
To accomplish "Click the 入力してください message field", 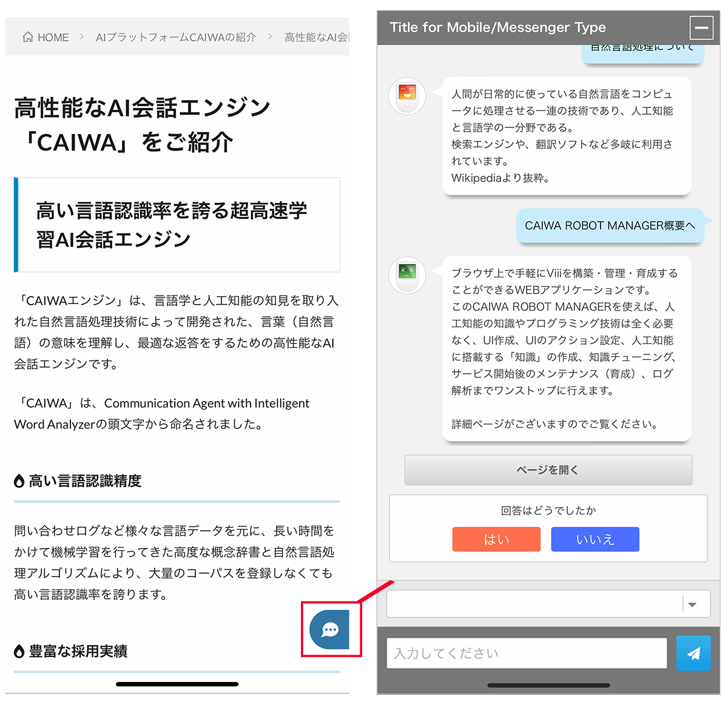I will pos(526,653).
